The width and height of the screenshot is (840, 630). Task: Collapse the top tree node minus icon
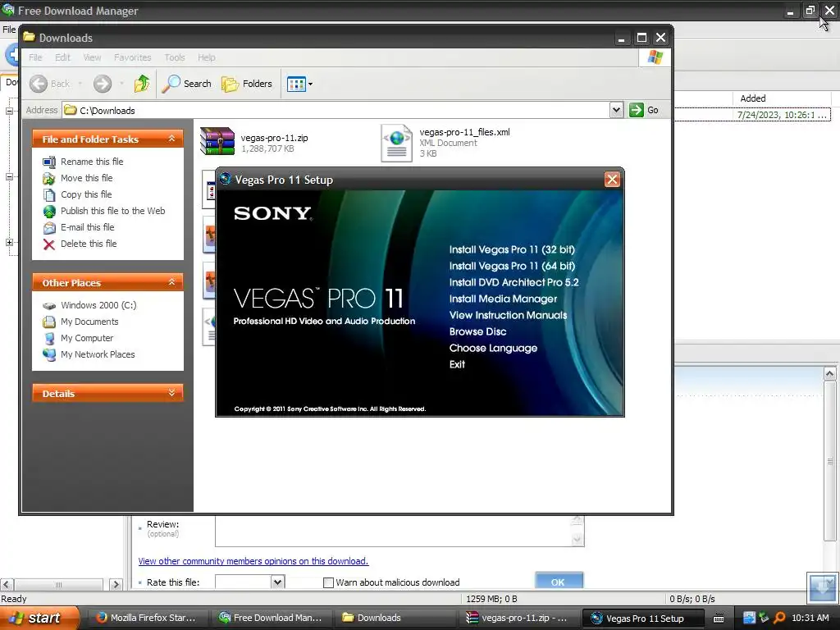(9, 111)
